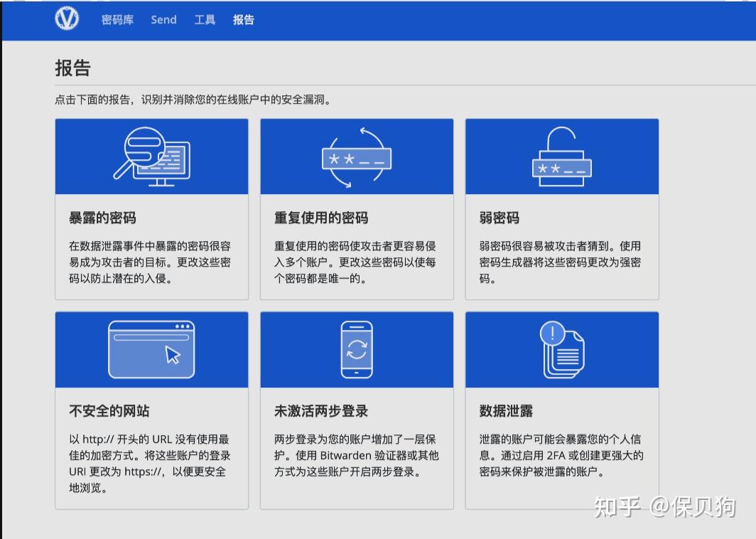The width and height of the screenshot is (756, 539).
Task: Click the phone icon for 未激活两步登录
Action: (x=356, y=348)
